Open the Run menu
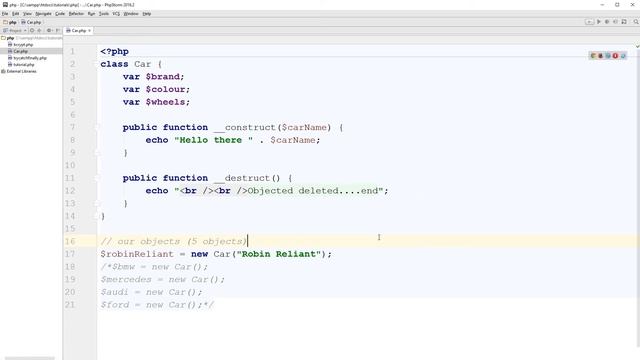 pos(91,13)
